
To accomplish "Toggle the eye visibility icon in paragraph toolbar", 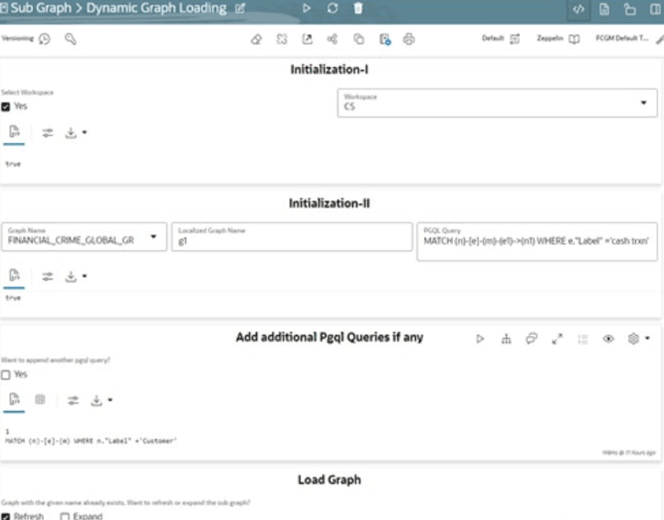I will click(609, 339).
